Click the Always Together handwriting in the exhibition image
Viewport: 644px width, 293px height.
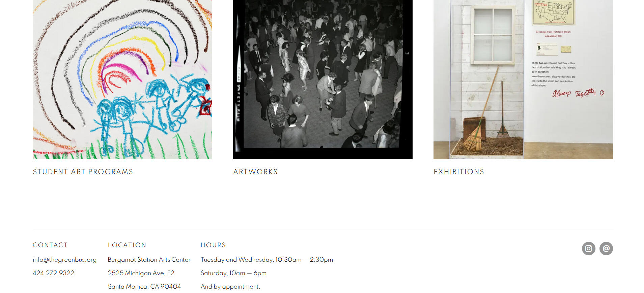(578, 93)
